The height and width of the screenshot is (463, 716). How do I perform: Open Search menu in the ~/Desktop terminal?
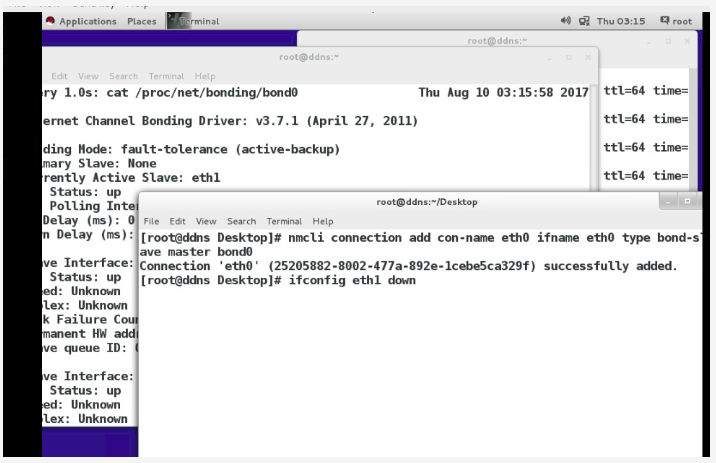pyautogui.click(x=241, y=221)
